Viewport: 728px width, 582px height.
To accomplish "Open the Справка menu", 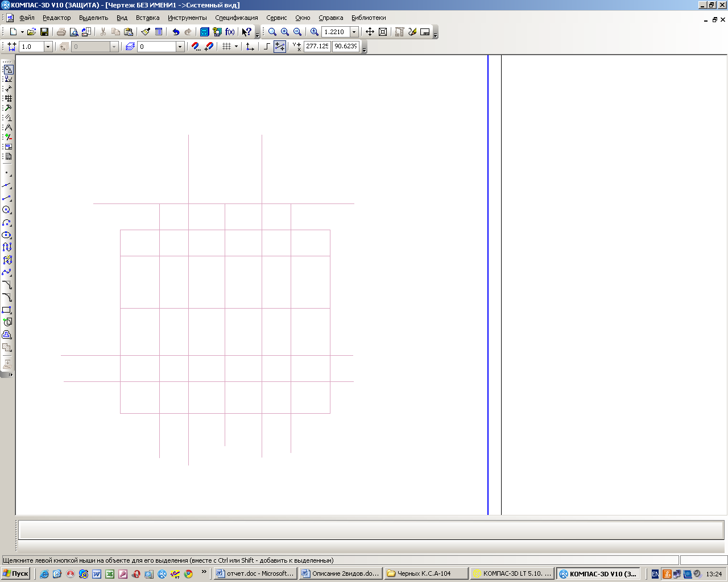I will click(331, 18).
